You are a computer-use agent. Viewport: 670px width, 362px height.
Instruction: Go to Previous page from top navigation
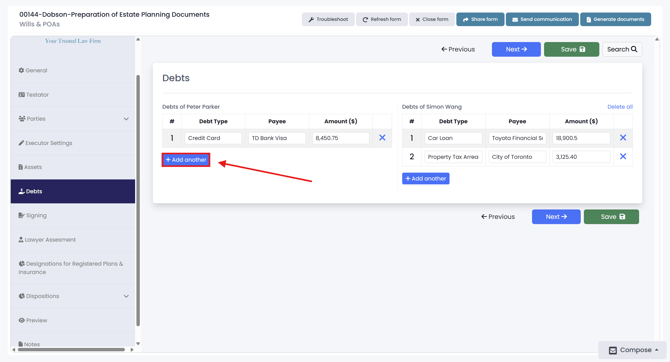[x=458, y=49]
